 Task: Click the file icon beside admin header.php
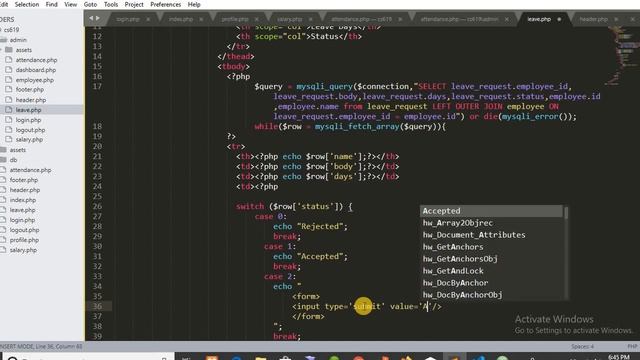tap(9, 100)
